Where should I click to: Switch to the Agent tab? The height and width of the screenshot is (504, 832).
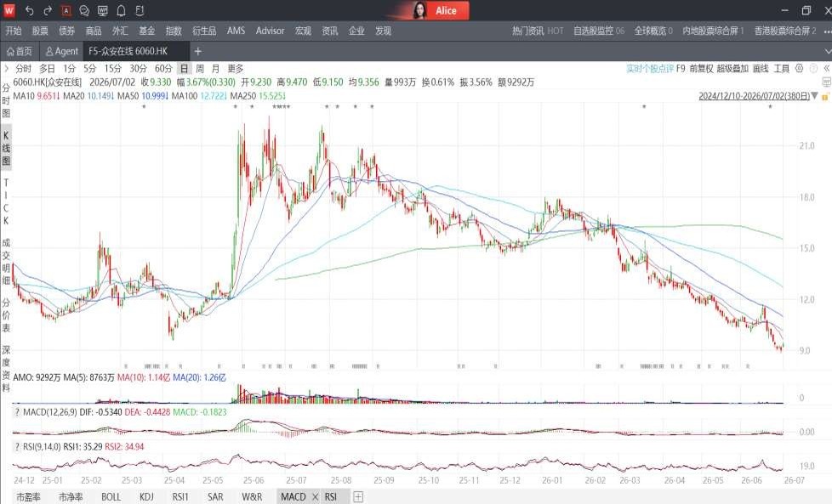click(x=62, y=51)
